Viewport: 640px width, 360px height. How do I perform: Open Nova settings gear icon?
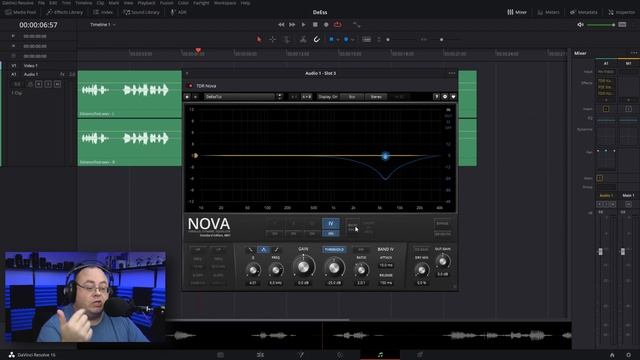click(x=444, y=97)
